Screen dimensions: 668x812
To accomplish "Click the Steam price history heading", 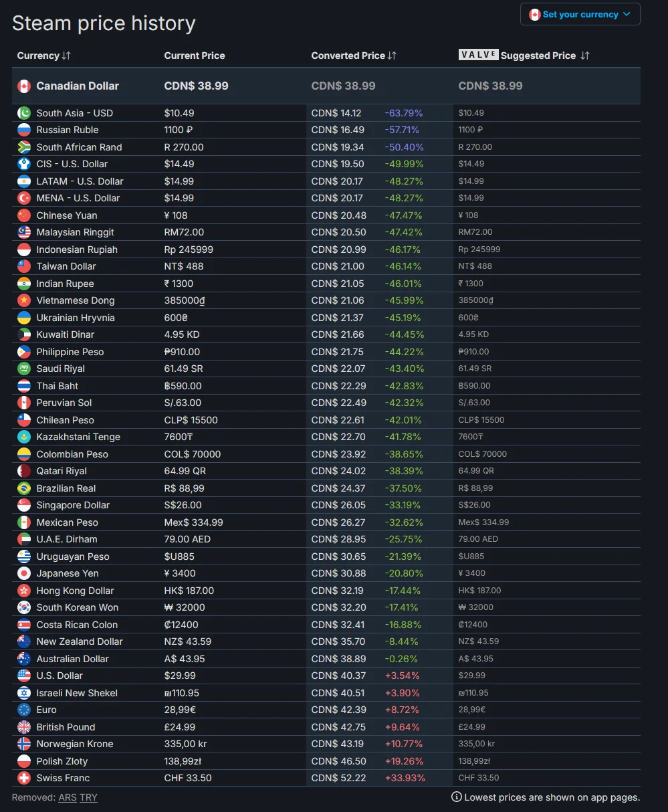I will pyautogui.click(x=104, y=23).
